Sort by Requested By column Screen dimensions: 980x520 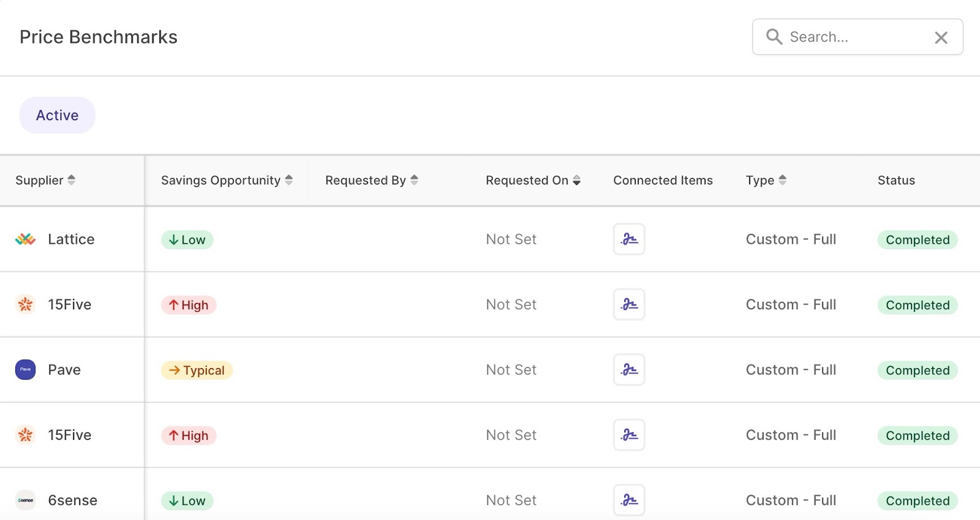(372, 180)
